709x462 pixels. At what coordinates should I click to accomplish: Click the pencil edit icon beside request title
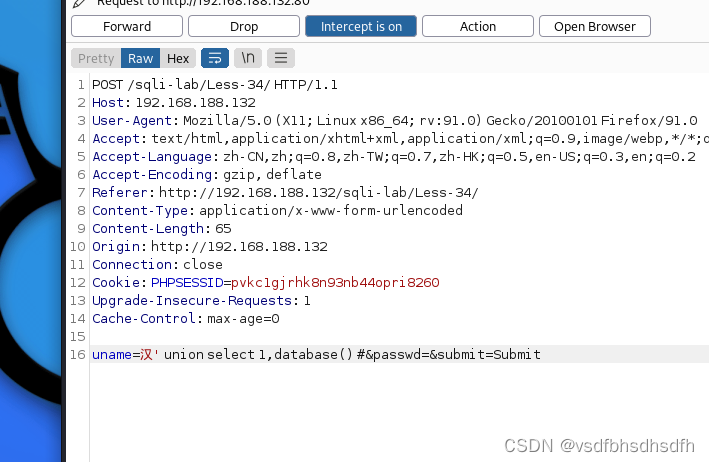tap(79, 4)
